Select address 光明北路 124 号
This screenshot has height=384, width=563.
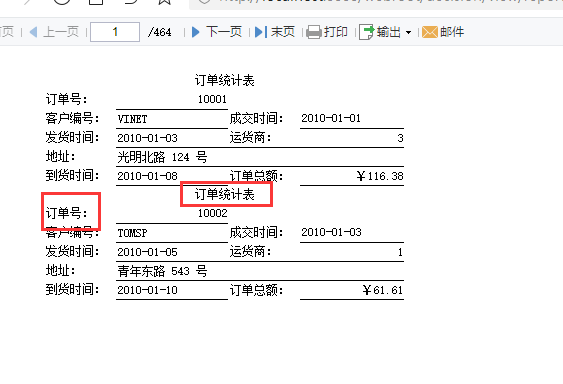click(162, 157)
